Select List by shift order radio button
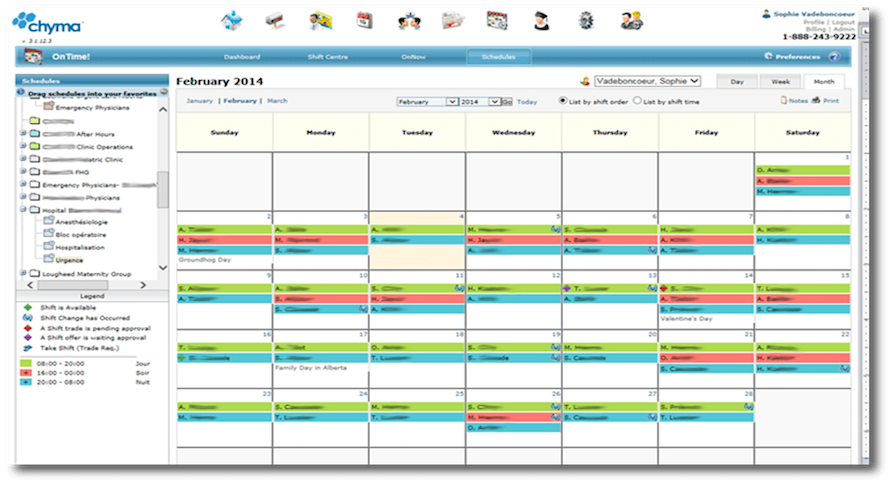This screenshot has height=500, width=890. 562,100
